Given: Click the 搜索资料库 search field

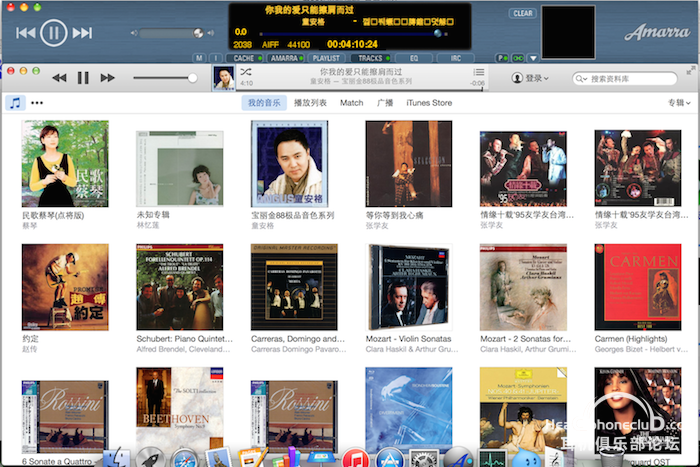Looking at the screenshot, I should point(625,79).
